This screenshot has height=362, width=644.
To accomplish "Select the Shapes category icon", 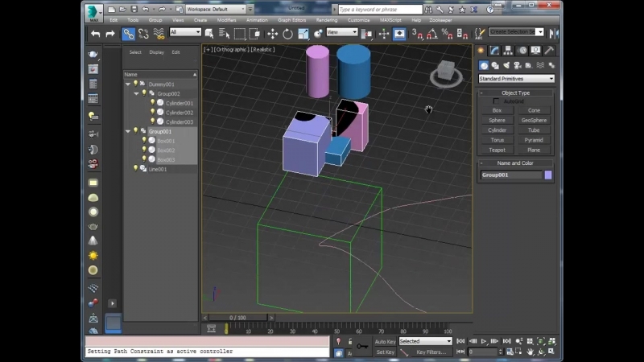I will click(x=495, y=65).
